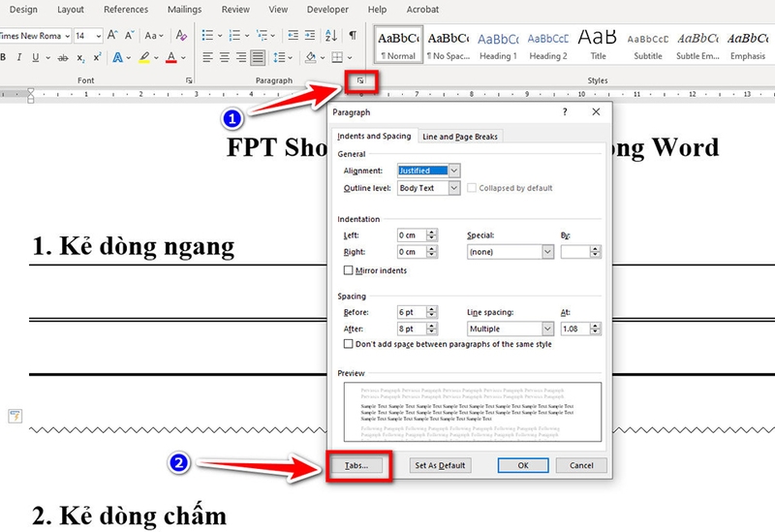Screen dimensions: 775x532
Task: Open the Change Case Aa menu
Action: tap(154, 36)
